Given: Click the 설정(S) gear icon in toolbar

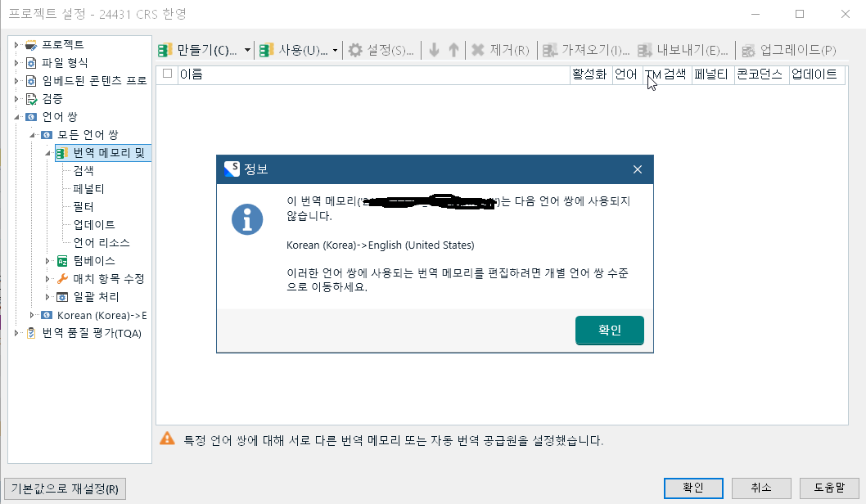Looking at the screenshot, I should (355, 50).
